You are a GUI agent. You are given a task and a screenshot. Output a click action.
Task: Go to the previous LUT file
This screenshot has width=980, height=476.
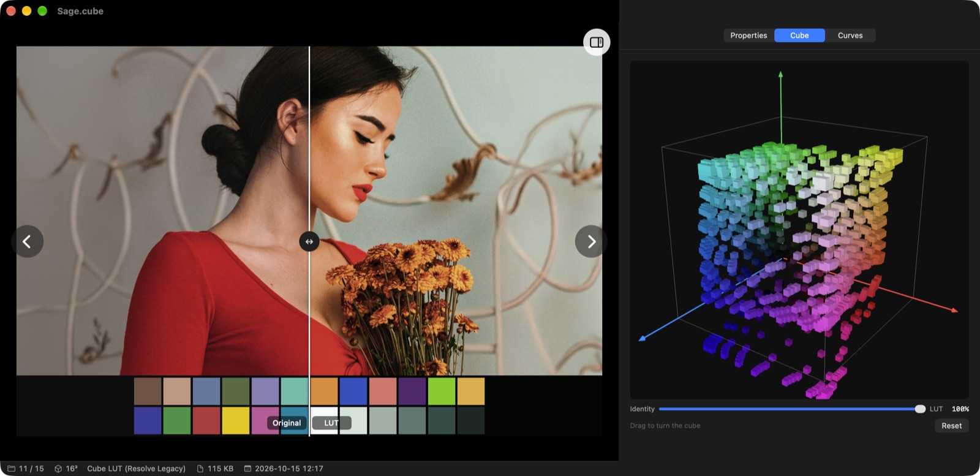tap(27, 241)
